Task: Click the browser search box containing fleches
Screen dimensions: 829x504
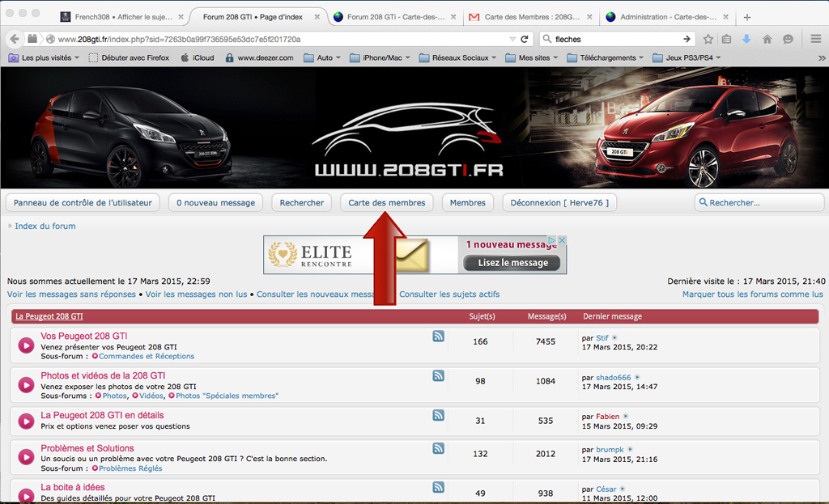Action: (616, 39)
